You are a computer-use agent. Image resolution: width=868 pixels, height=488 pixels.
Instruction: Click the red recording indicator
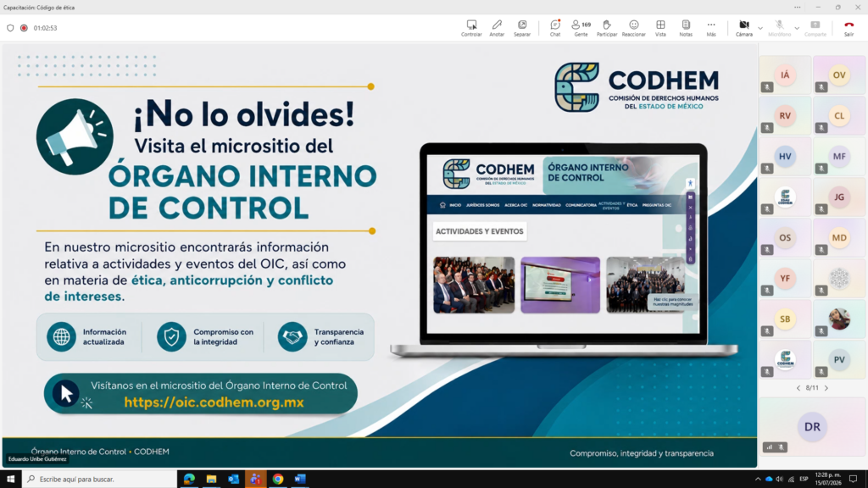pyautogui.click(x=24, y=28)
